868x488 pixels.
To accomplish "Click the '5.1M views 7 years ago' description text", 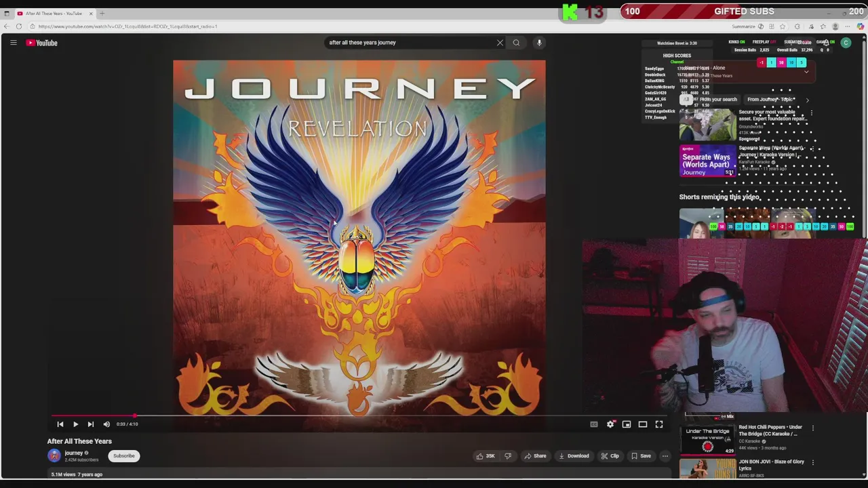I will click(x=77, y=474).
